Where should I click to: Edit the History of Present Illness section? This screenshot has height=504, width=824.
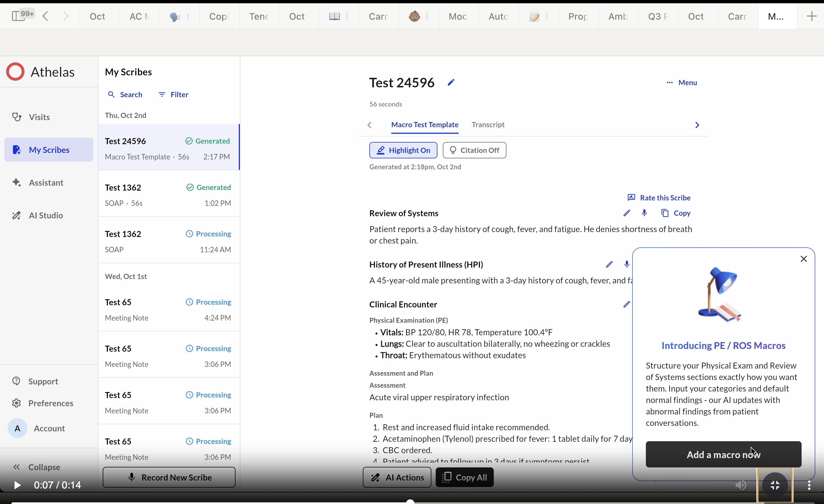tap(609, 264)
